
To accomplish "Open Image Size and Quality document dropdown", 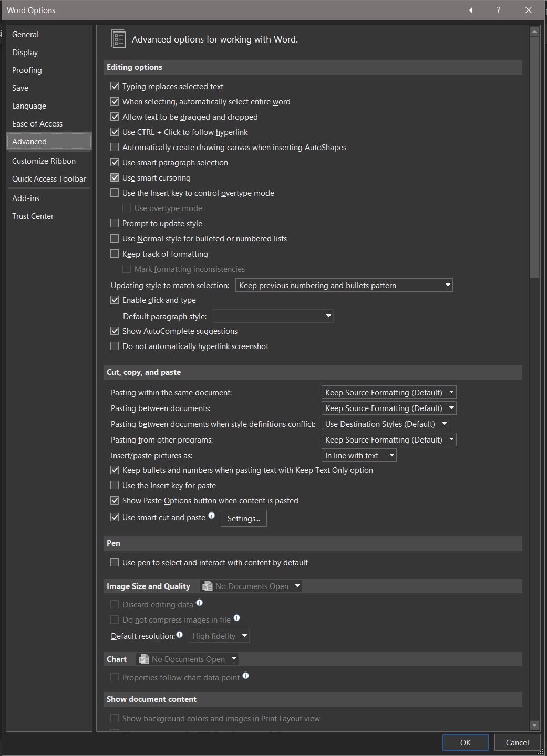I will coord(251,586).
